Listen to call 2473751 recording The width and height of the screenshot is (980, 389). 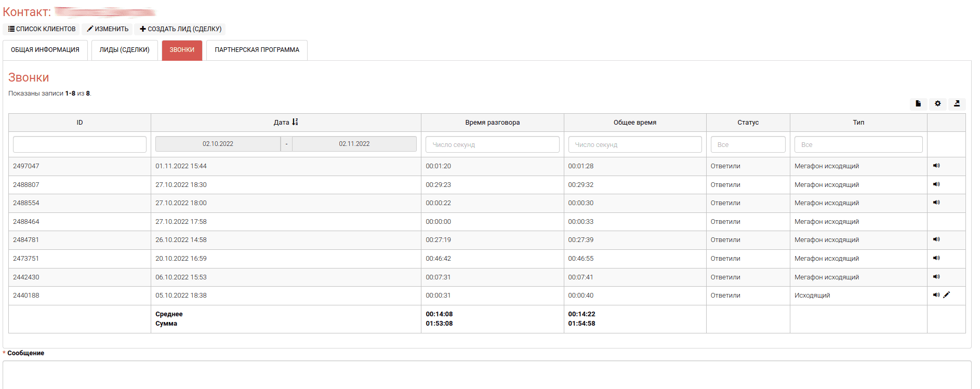(936, 258)
